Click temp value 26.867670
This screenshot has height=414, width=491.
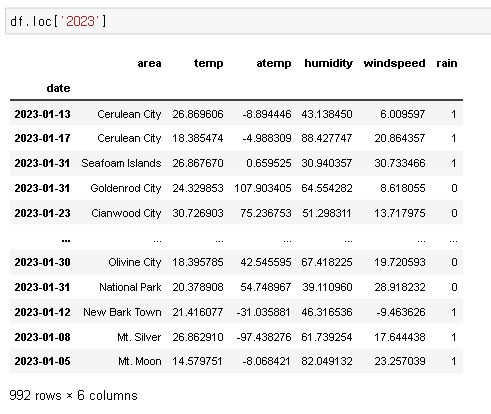(x=198, y=163)
